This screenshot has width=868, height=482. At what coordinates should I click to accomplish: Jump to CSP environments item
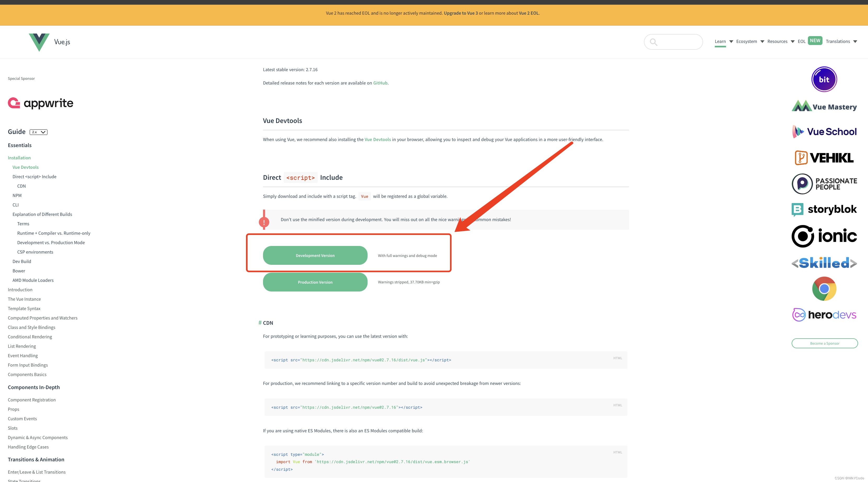point(35,252)
